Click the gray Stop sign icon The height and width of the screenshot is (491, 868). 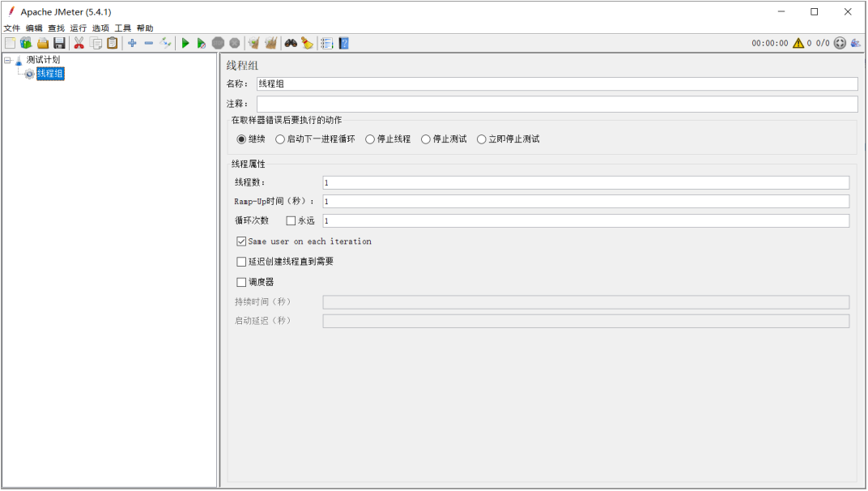tap(218, 43)
